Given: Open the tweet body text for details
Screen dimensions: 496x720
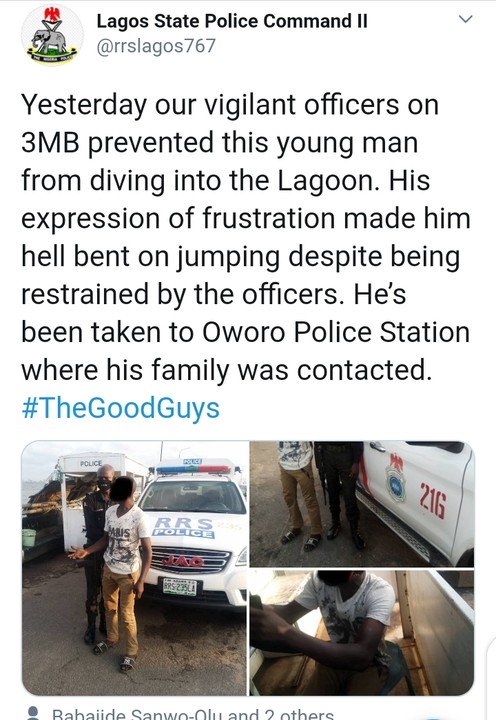Looking at the screenshot, I should [x=246, y=237].
